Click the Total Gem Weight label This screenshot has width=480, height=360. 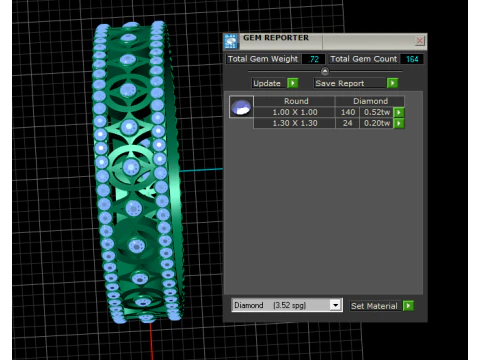coord(263,59)
